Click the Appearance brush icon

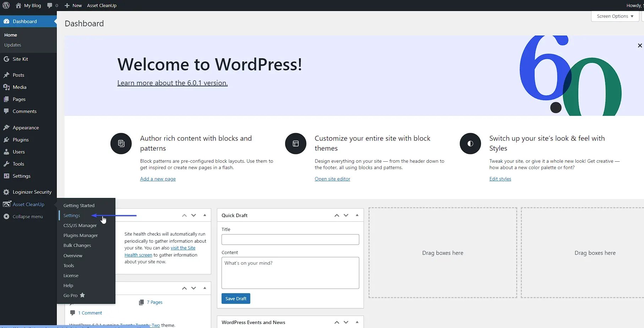click(6, 128)
